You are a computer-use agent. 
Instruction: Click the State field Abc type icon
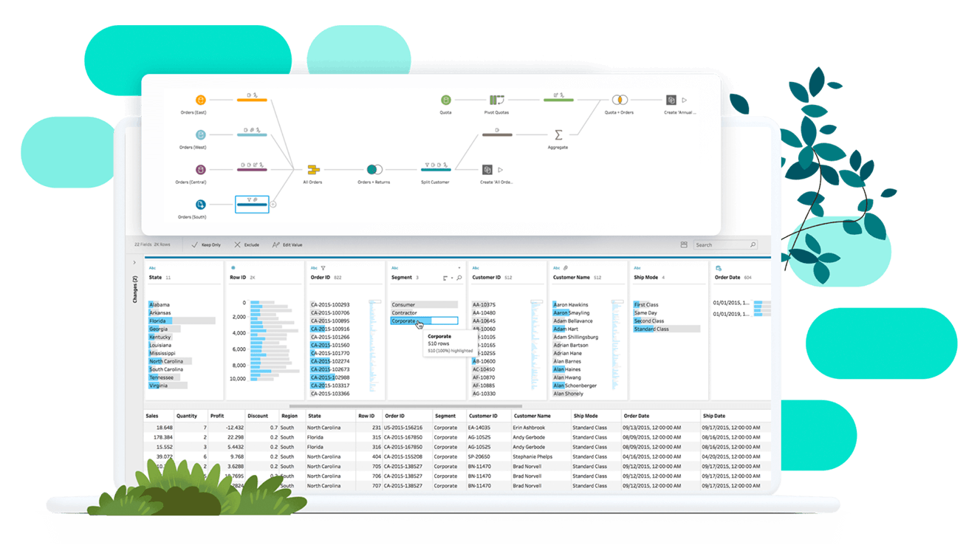[x=153, y=268]
